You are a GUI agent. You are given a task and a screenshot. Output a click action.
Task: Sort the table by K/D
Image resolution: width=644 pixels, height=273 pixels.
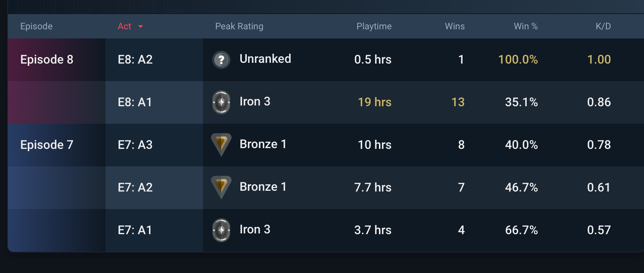(603, 26)
